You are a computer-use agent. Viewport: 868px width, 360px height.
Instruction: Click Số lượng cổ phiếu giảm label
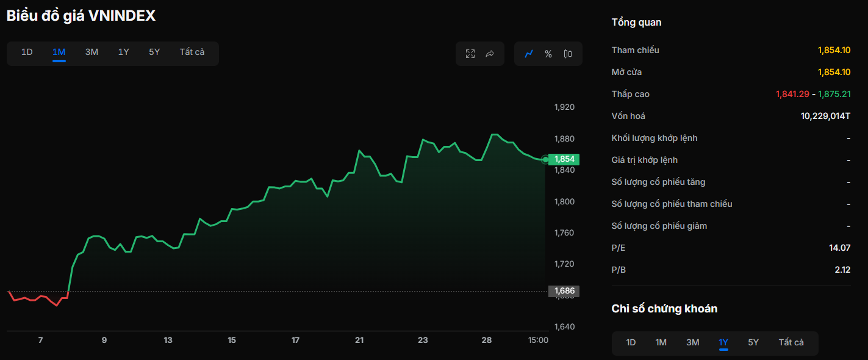point(659,226)
